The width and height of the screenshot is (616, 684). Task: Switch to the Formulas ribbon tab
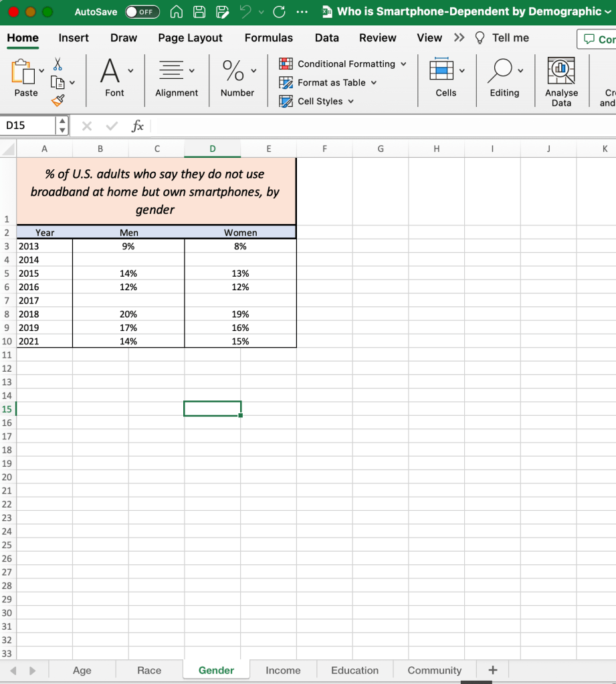[x=268, y=38]
